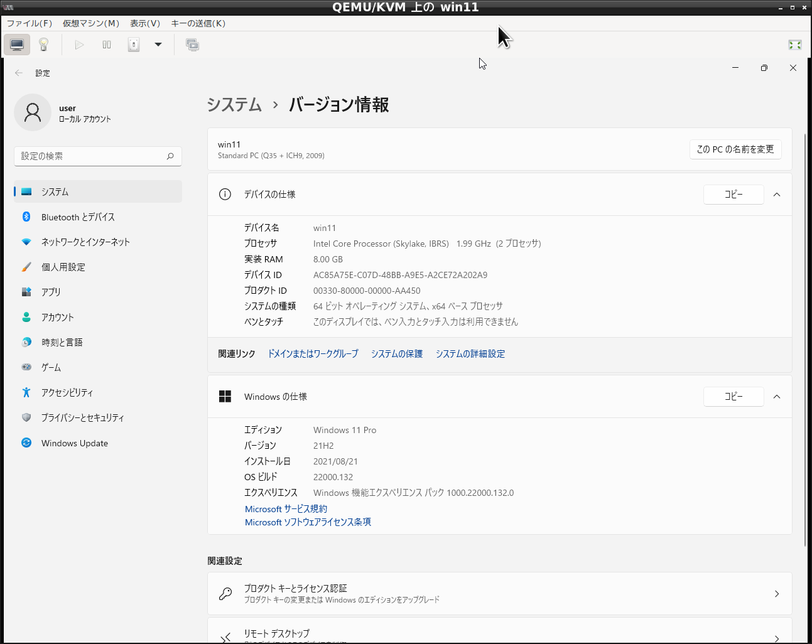Open アプリ settings page

pos(98,292)
